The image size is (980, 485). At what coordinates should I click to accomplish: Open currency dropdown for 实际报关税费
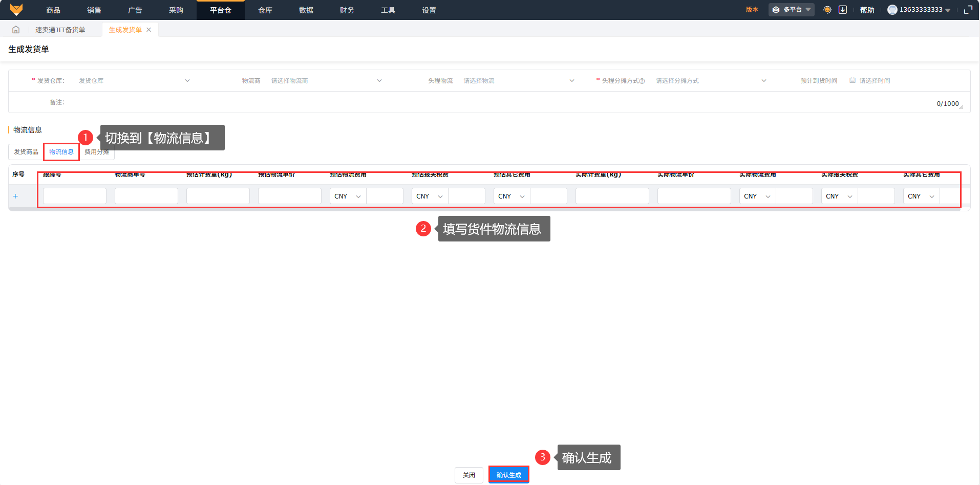840,196
